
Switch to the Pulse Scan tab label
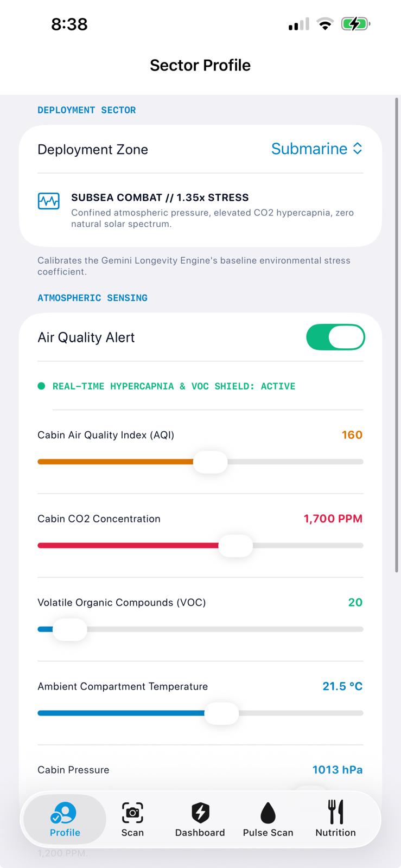pos(268,833)
